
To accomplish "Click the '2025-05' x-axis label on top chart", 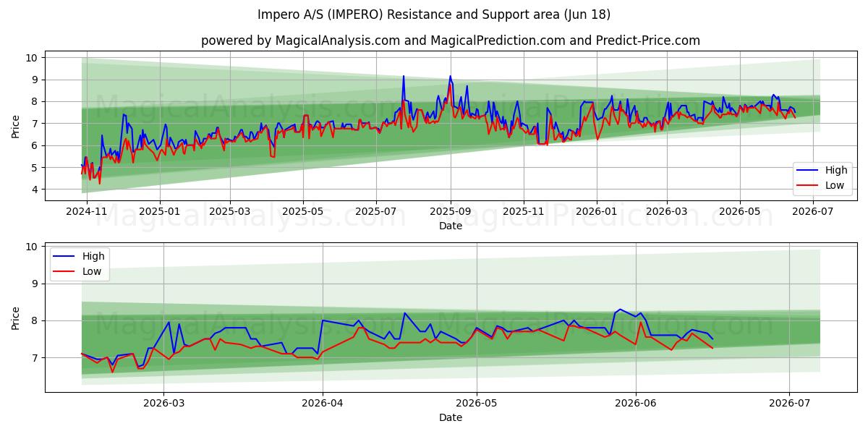I will [x=302, y=213].
